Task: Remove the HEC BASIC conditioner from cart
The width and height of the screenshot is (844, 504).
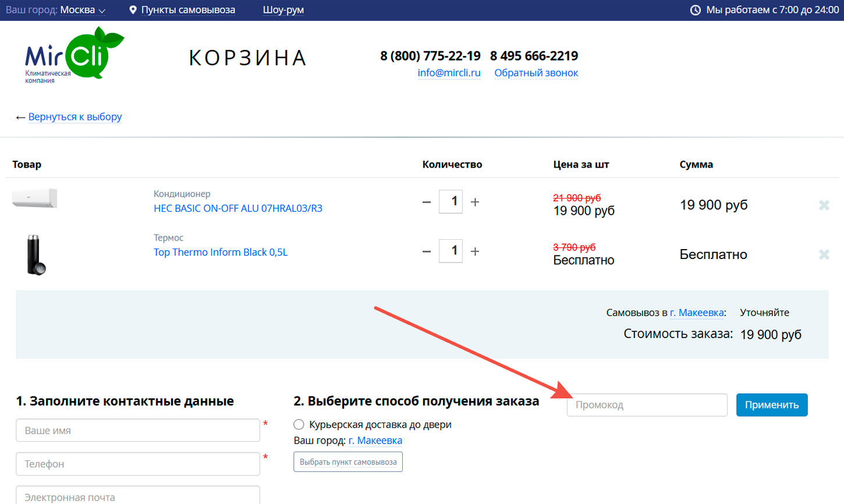Action: (x=824, y=205)
